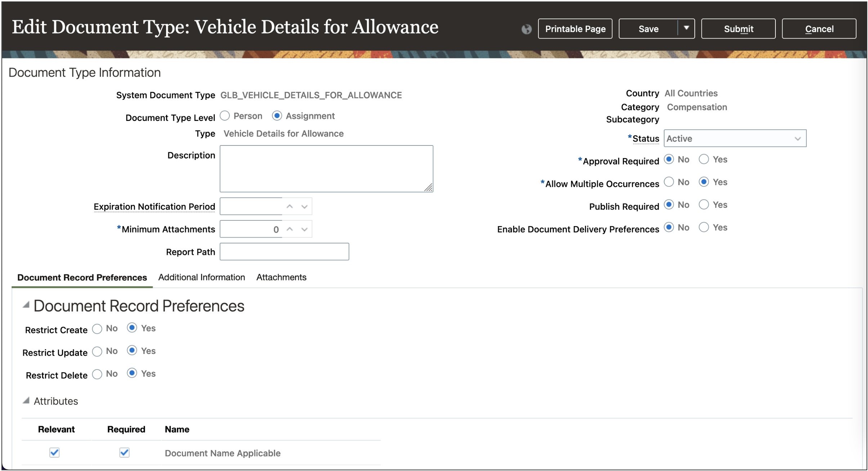Open the Attachments tab

pyautogui.click(x=281, y=277)
